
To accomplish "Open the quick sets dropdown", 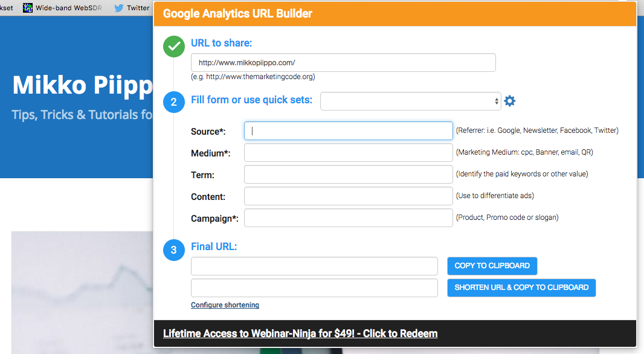I will point(411,101).
